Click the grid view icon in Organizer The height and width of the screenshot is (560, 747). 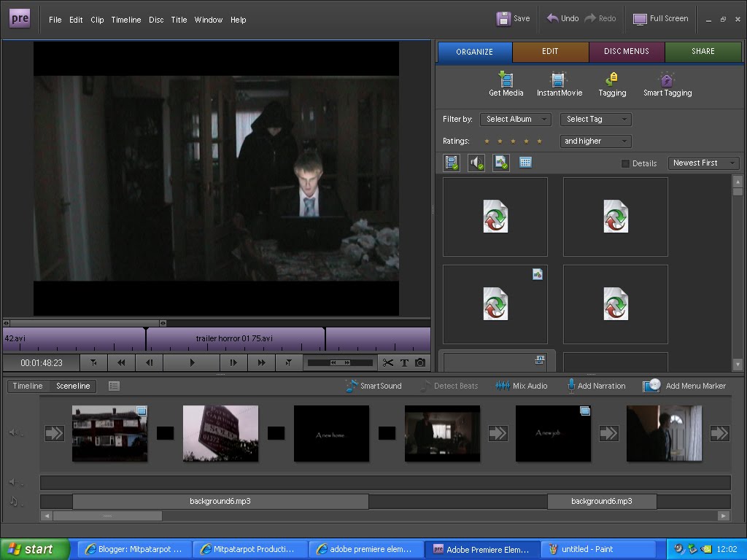[525, 163]
